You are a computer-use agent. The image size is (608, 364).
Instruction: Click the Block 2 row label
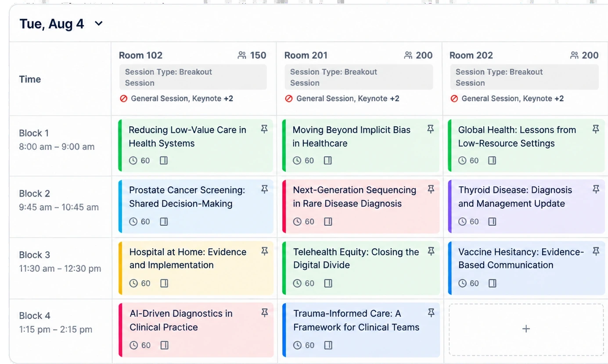(x=34, y=193)
